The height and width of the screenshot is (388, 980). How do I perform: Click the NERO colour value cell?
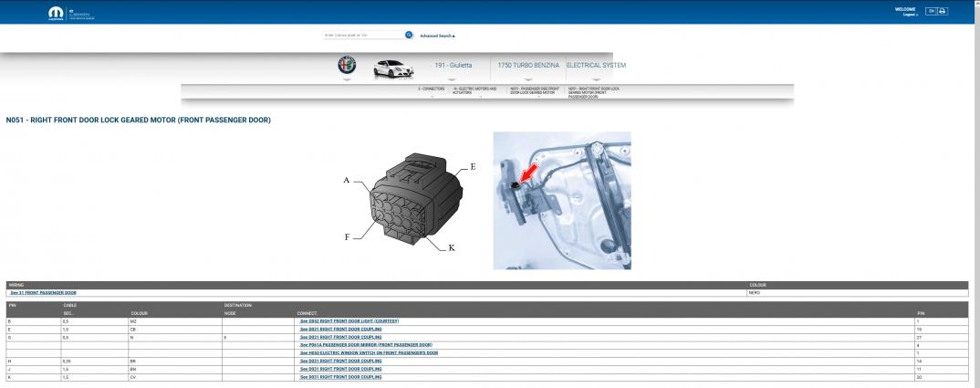pyautogui.click(x=858, y=292)
